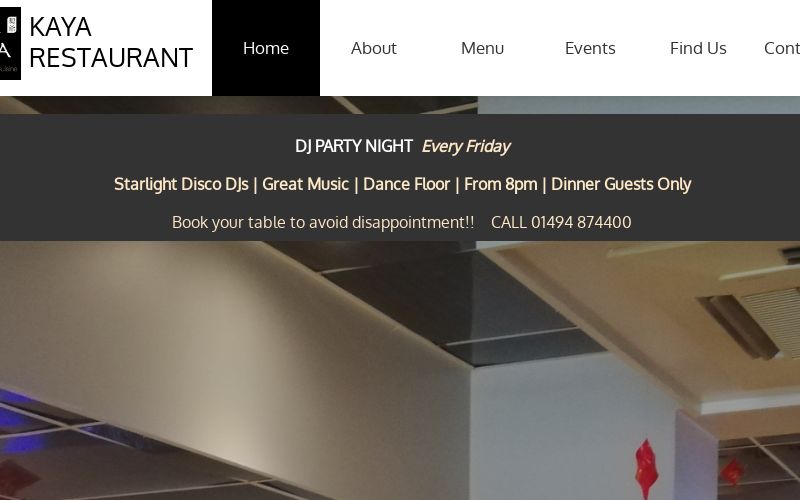Viewport: 800px width, 500px height.
Task: Click the large red lantern in the photo
Action: pyautogui.click(x=646, y=468)
